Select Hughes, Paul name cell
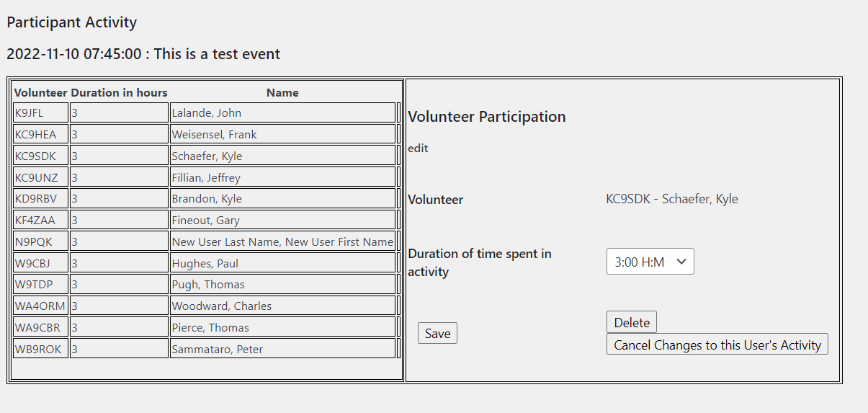Image resolution: width=868 pixels, height=413 pixels. [x=282, y=263]
